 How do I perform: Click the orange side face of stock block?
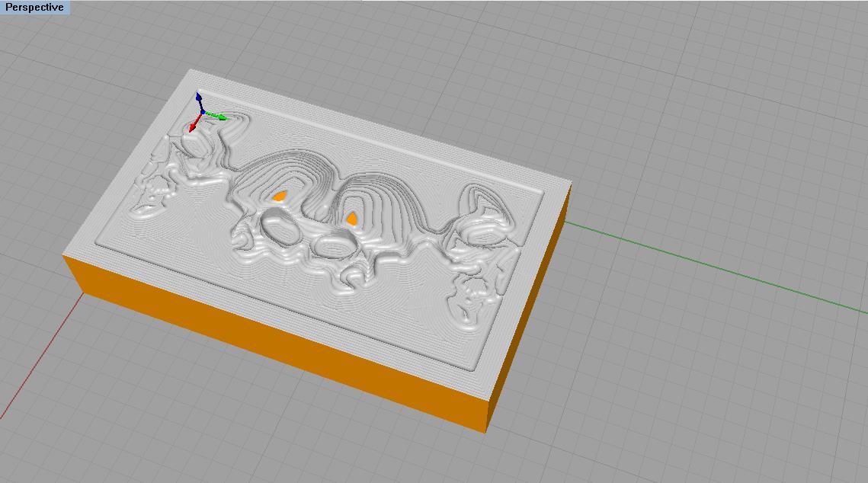pyautogui.click(x=277, y=343)
